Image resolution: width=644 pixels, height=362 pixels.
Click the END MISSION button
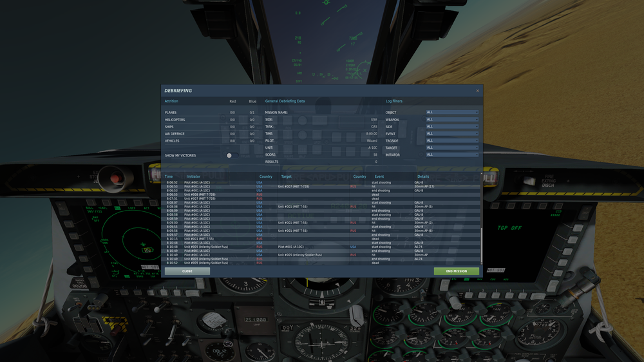tap(457, 271)
